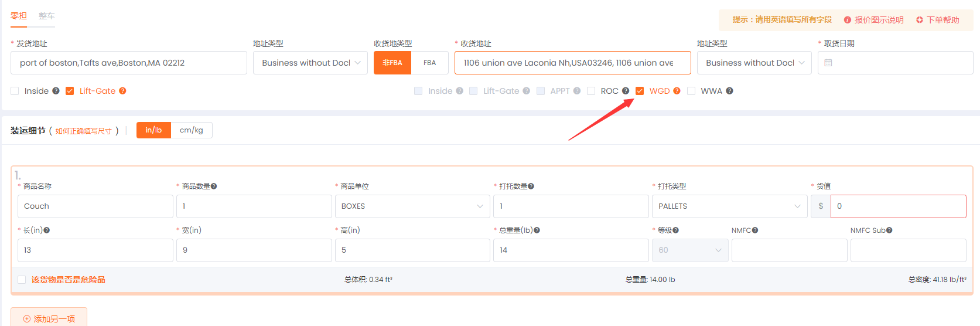
Task: Click help icon beside WWA option
Action: pyautogui.click(x=729, y=91)
